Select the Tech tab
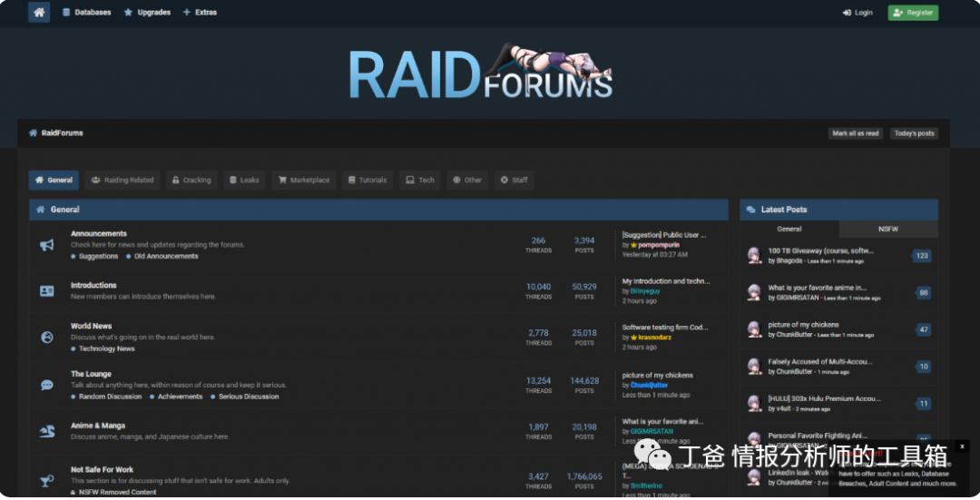Viewport: 980px width, 500px height. (x=420, y=180)
